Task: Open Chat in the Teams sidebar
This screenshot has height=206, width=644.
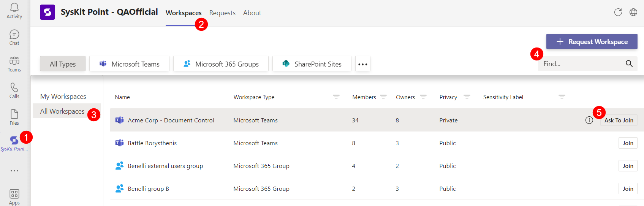Action: point(14,38)
